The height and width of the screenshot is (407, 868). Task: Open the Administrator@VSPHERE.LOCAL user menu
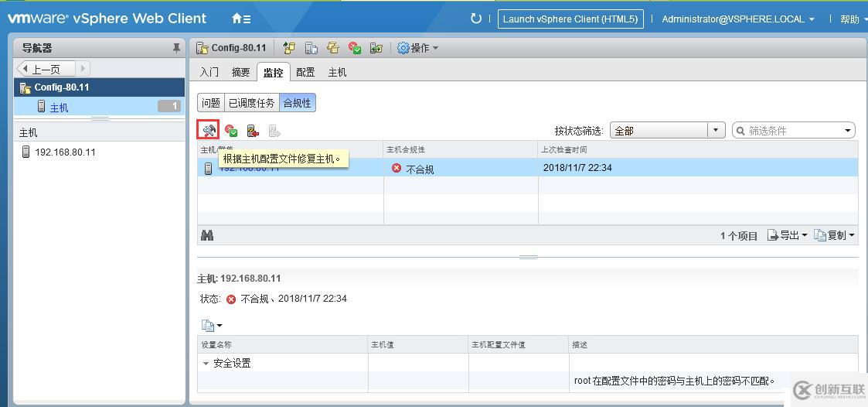pos(738,19)
